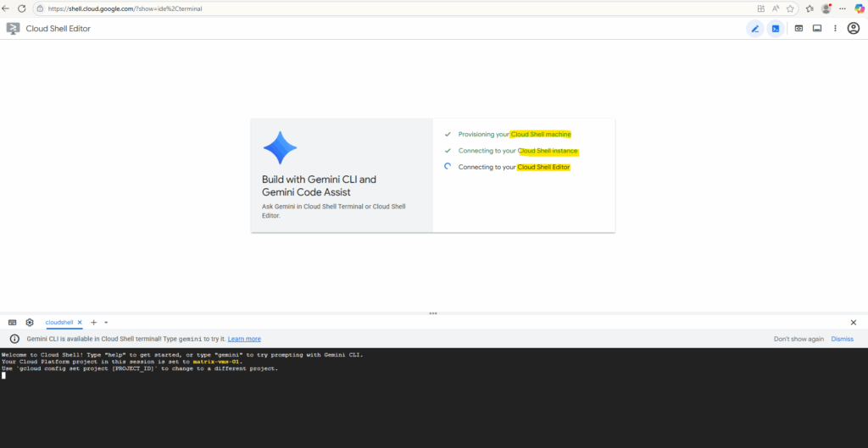Open the terminal keyboard send-keys icon
The width and height of the screenshot is (868, 448).
(x=12, y=323)
